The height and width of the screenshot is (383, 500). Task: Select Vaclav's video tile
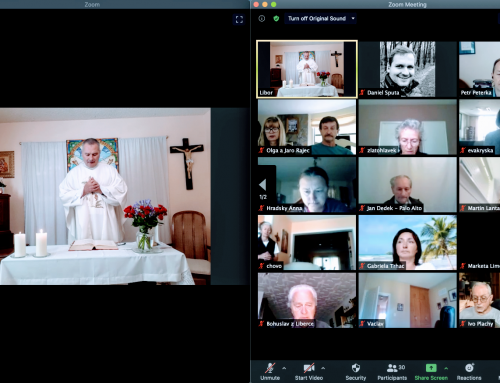pyautogui.click(x=407, y=300)
